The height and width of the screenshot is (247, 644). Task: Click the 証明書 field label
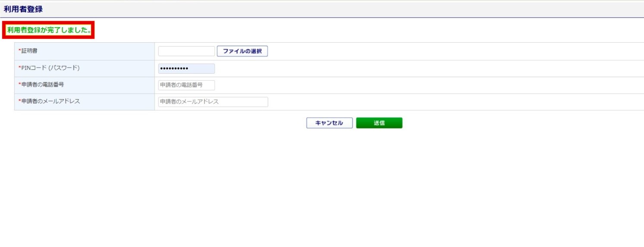pos(29,51)
